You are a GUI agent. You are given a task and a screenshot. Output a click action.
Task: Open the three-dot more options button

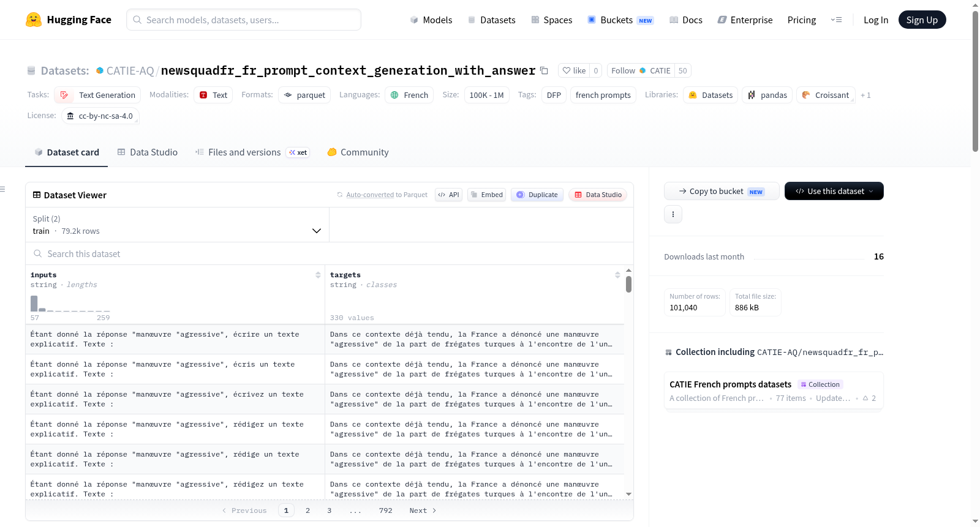[x=673, y=214]
